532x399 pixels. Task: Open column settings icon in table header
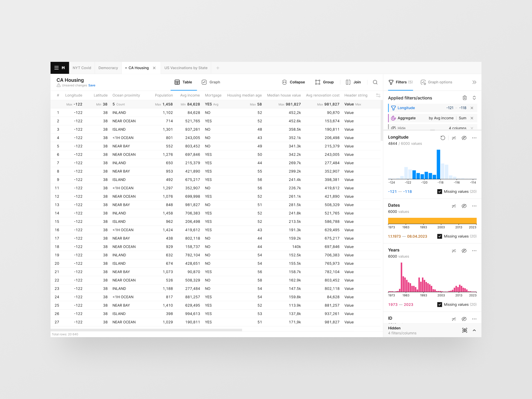378,95
